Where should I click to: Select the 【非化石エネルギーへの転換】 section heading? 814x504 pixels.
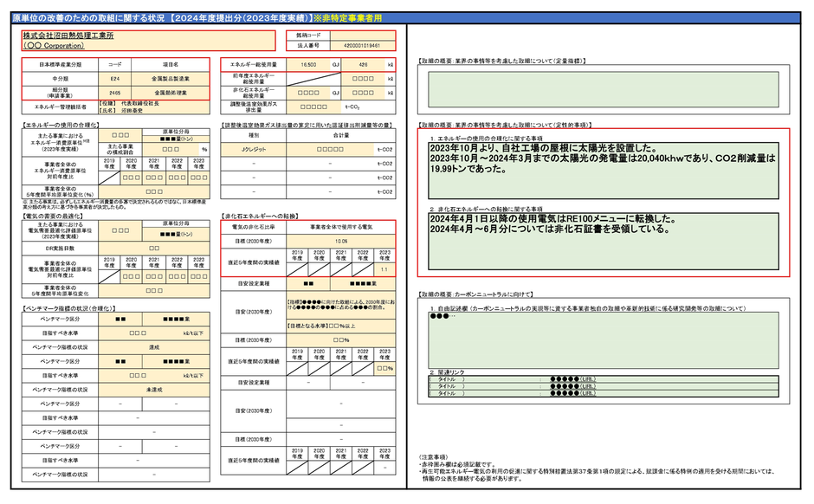(260, 216)
